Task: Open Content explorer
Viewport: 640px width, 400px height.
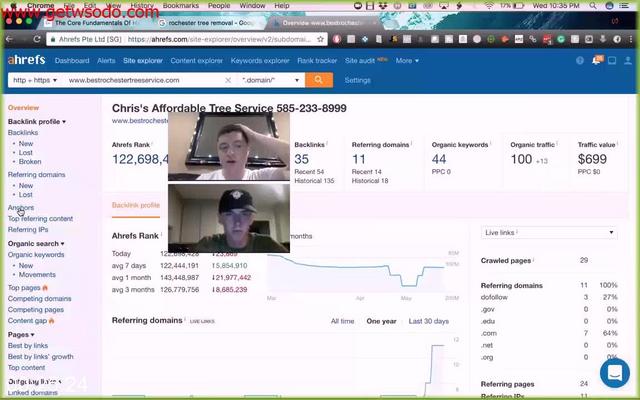Action: tap(197, 60)
